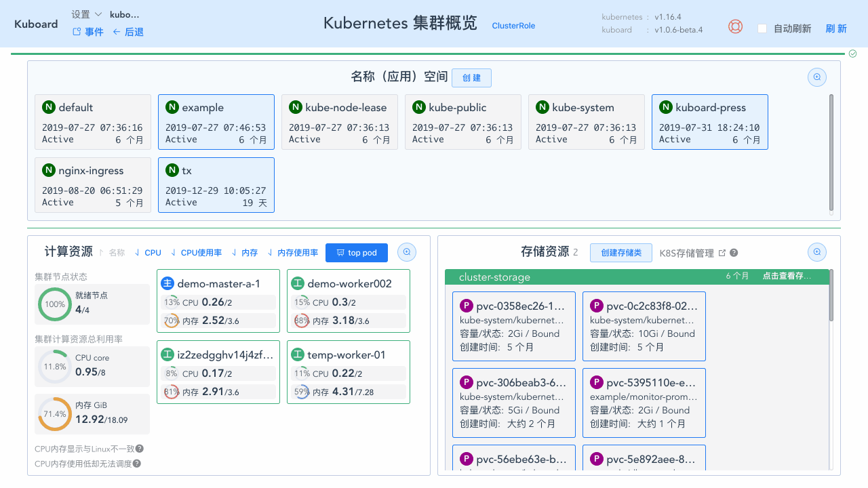This screenshot has height=488, width=868.
Task: Sort nodes by 名称
Action: click(x=111, y=253)
